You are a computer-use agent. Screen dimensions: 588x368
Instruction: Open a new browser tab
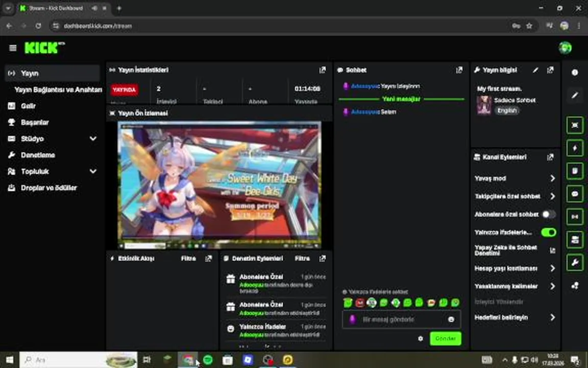click(119, 8)
